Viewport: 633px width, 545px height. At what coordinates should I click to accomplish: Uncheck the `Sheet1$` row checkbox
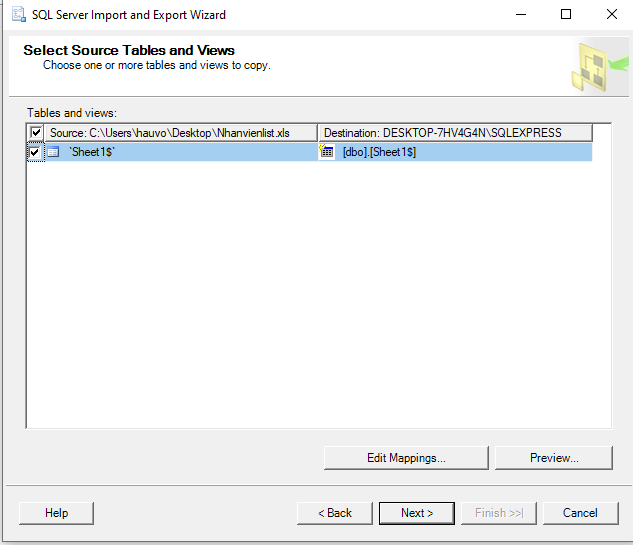point(36,152)
